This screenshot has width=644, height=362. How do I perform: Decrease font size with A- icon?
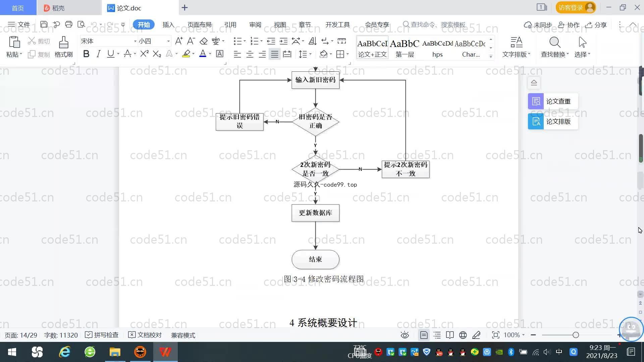coord(191,41)
